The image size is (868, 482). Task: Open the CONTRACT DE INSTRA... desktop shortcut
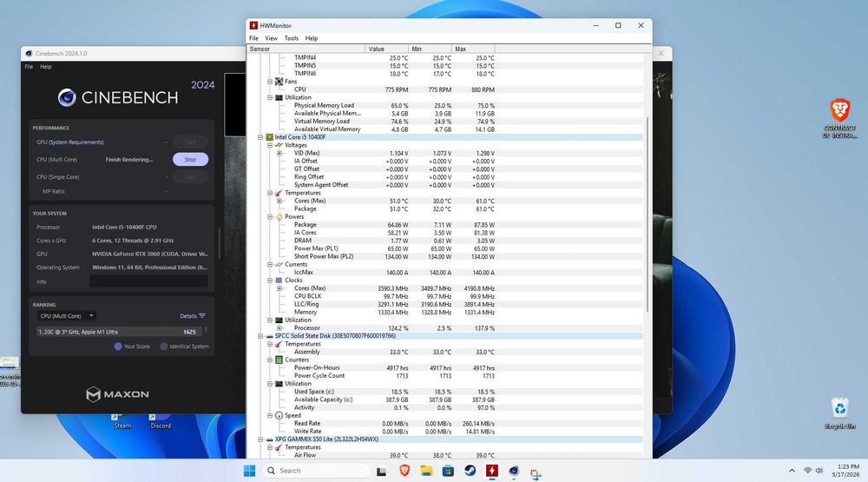click(839, 119)
